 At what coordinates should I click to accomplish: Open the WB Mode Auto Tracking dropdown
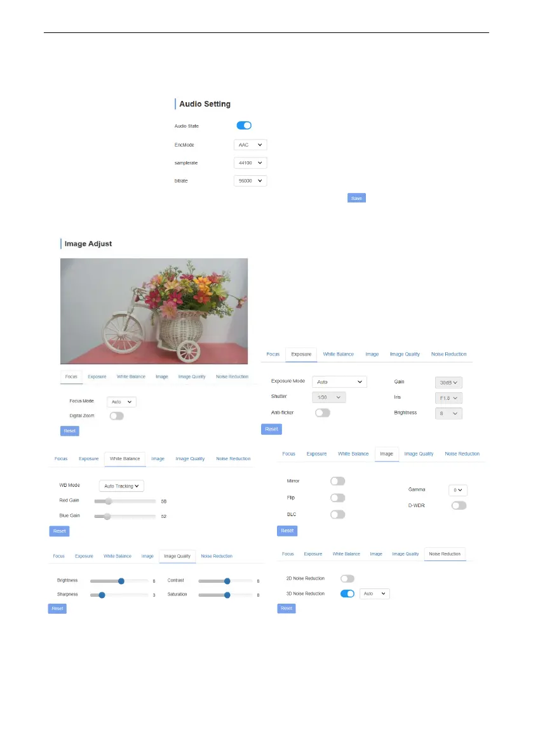(122, 486)
